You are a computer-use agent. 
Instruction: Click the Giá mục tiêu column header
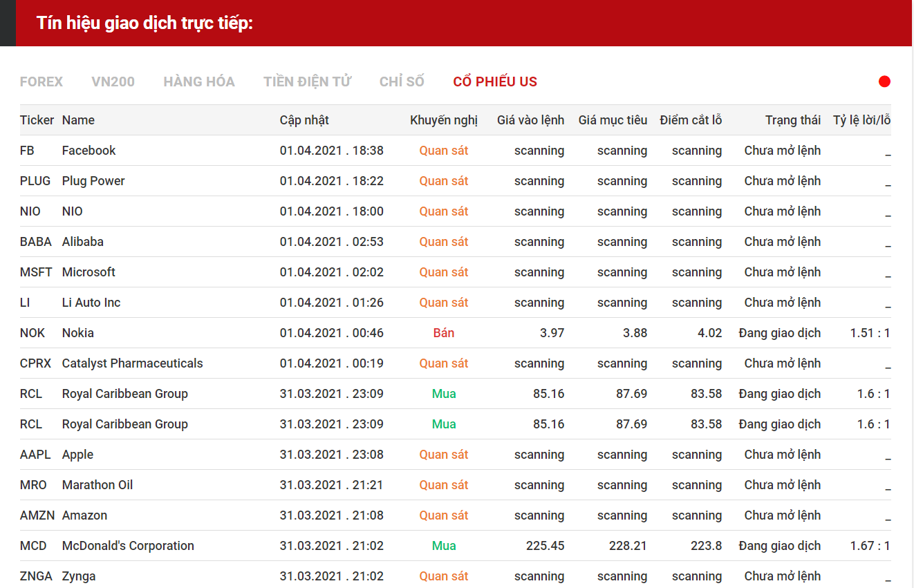(x=613, y=120)
